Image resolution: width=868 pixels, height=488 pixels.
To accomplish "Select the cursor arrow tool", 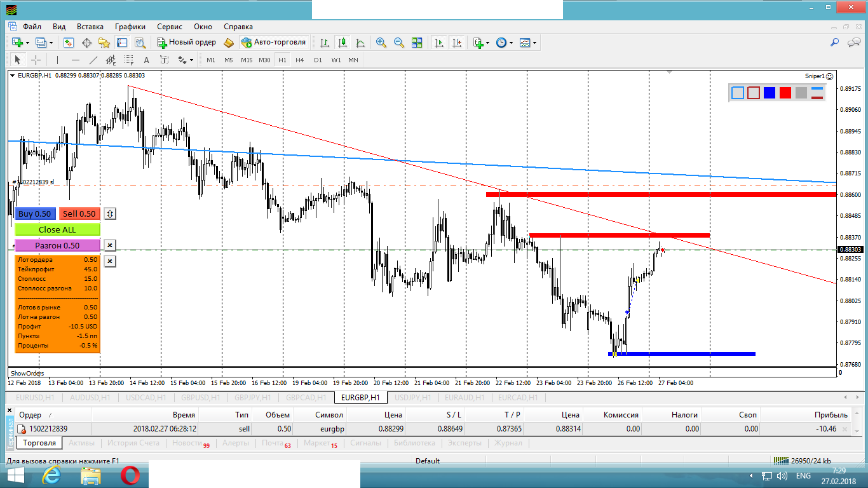I will tap(18, 60).
